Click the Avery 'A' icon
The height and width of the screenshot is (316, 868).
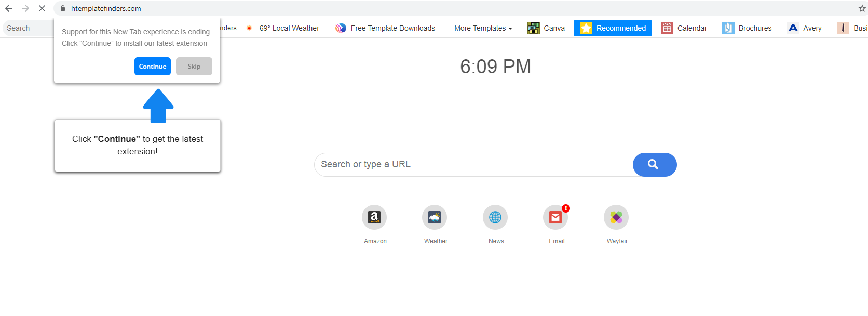tap(793, 28)
